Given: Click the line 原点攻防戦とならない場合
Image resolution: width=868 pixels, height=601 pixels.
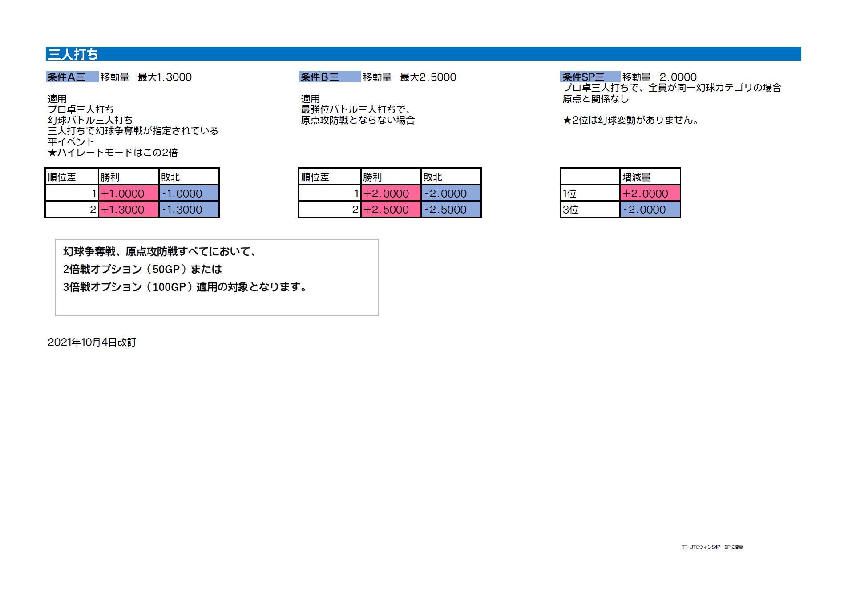Looking at the screenshot, I should (358, 120).
